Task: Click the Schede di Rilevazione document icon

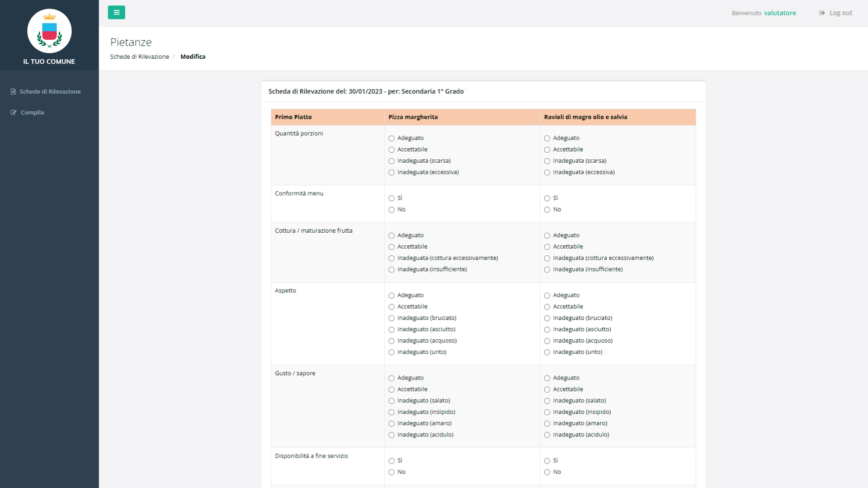Action: (x=13, y=92)
